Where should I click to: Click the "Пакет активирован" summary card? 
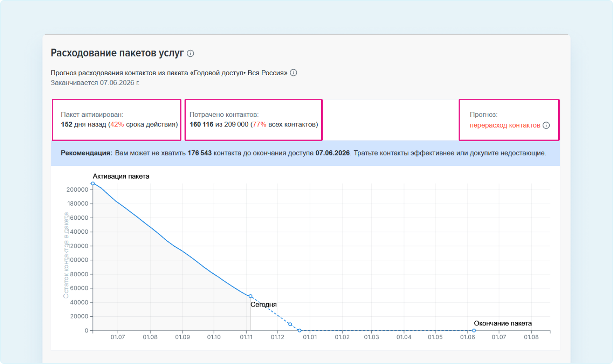117,120
